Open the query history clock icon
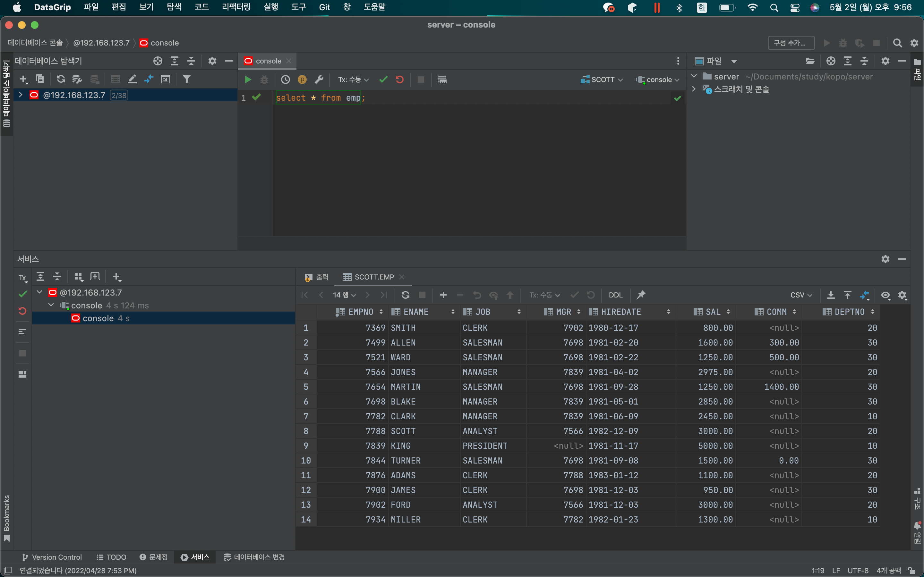This screenshot has height=577, width=924. (285, 79)
